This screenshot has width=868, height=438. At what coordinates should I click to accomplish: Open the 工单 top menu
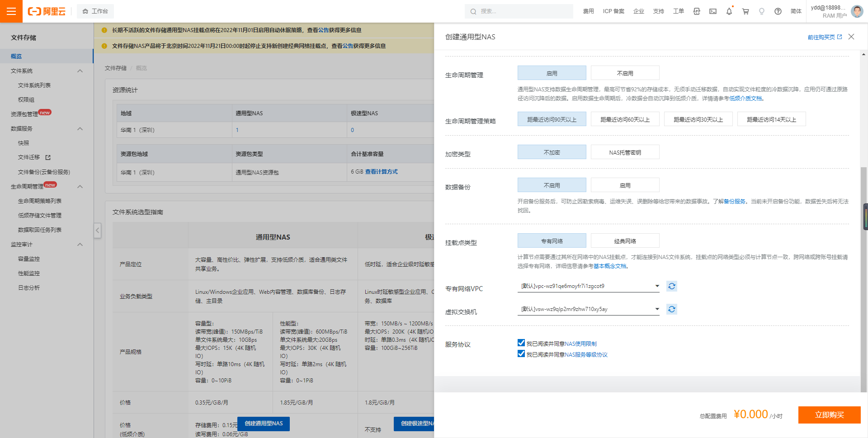(x=678, y=11)
